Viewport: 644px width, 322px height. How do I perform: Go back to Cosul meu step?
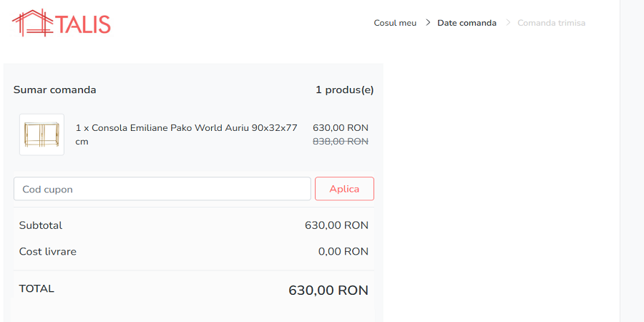click(x=395, y=23)
